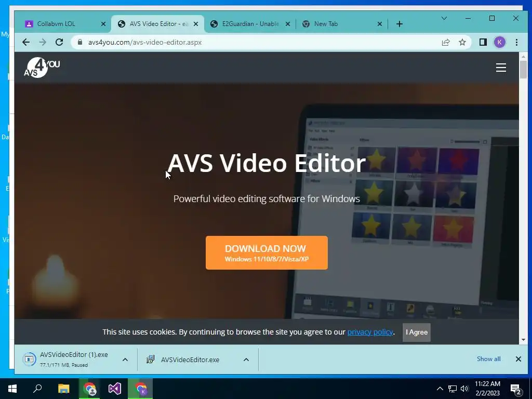The image size is (532, 399).
Task: Click the page vertical scrollbar thumb
Action: [x=523, y=69]
